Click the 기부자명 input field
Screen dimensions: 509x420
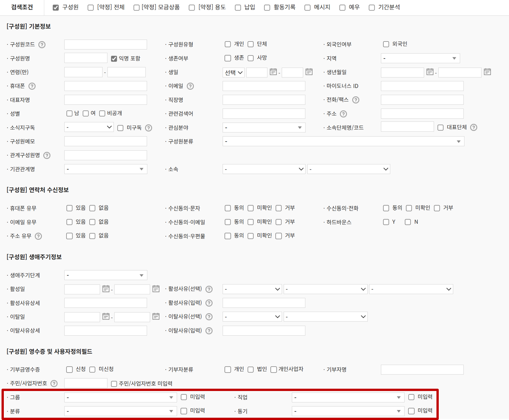point(422,370)
